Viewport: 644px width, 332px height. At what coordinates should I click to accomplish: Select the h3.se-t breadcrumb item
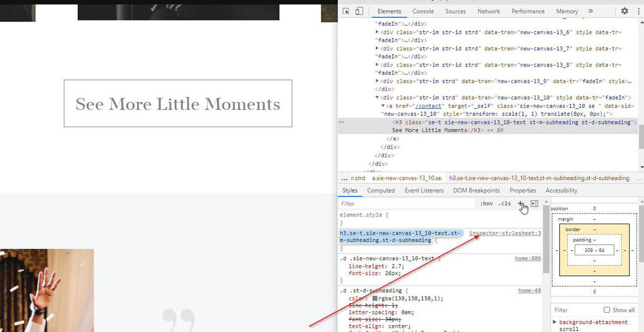pos(539,178)
